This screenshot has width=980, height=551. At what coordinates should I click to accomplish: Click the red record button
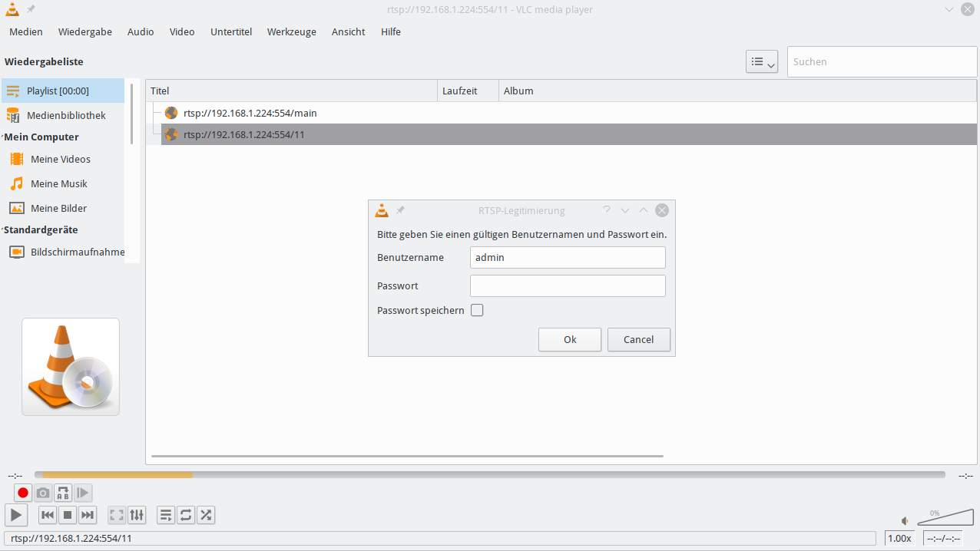23,493
